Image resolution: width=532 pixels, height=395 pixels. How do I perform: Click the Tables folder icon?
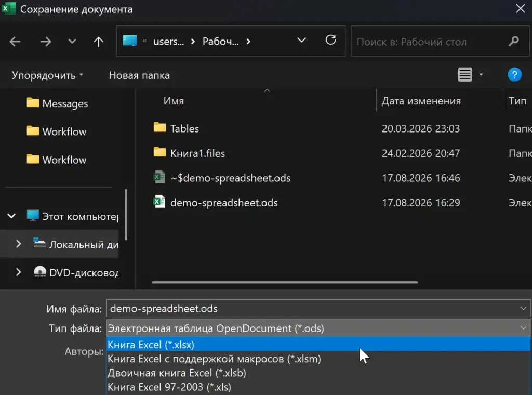point(160,127)
